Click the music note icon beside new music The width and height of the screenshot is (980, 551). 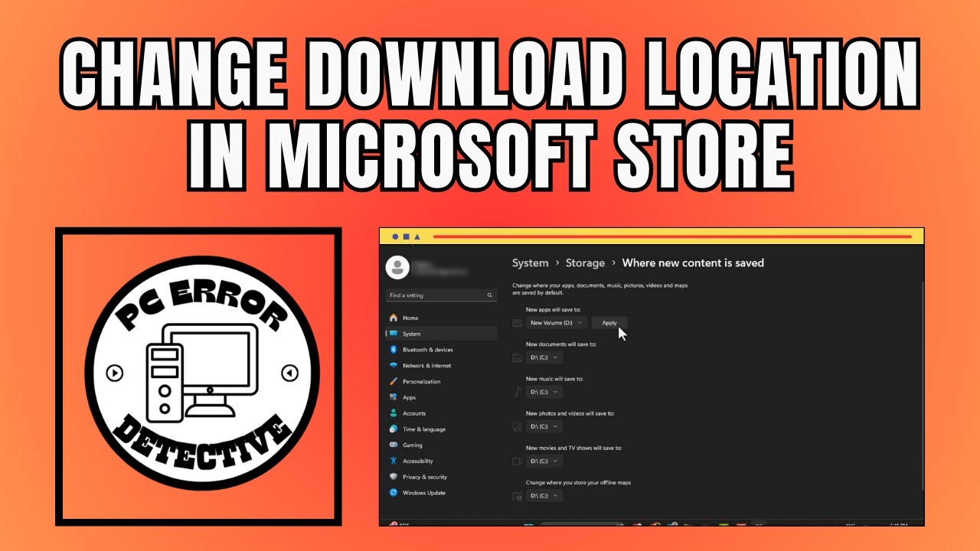pyautogui.click(x=517, y=392)
